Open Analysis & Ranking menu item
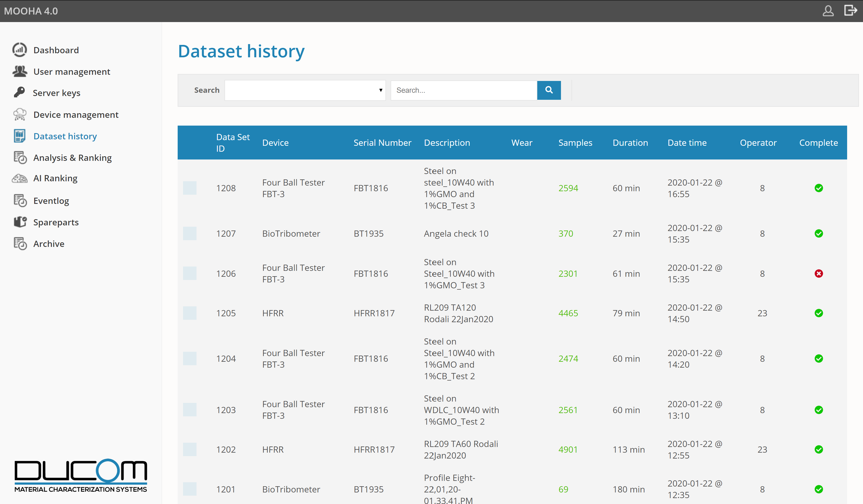This screenshot has width=863, height=504. click(72, 158)
